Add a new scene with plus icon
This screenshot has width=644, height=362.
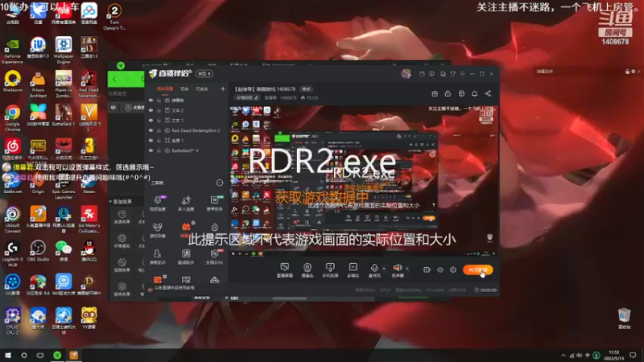pyautogui.click(x=223, y=88)
